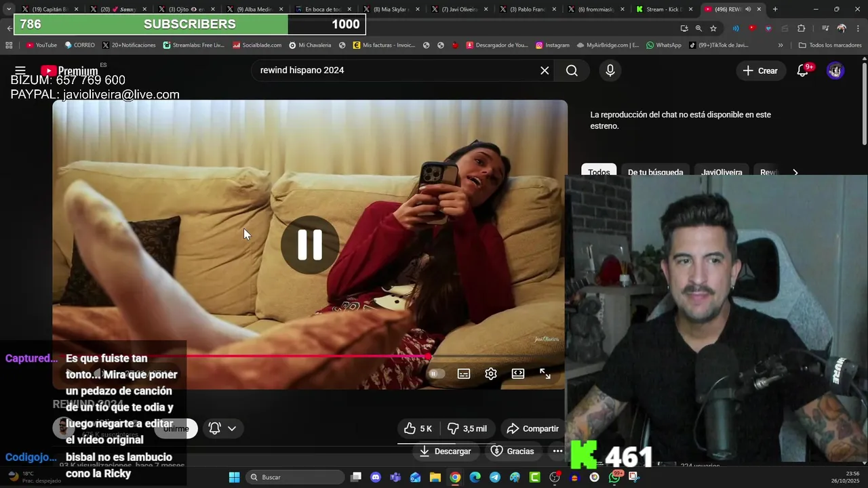Viewport: 868px width, 488px height.
Task: Open WhatsApp bookmark
Action: click(664, 45)
